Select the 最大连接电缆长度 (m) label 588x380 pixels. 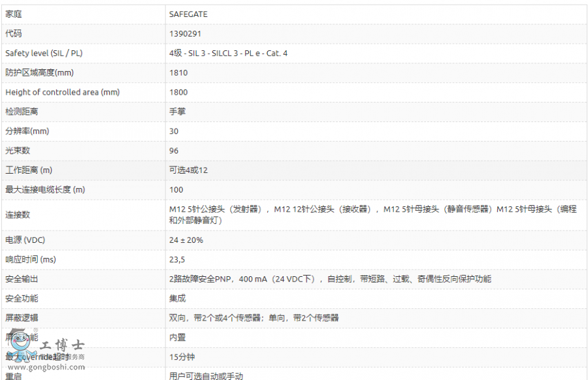45,190
